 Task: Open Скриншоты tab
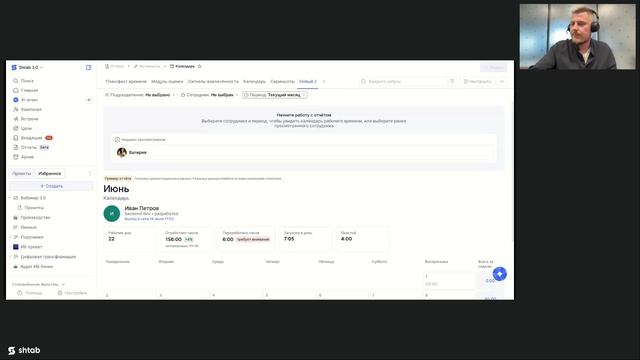[x=282, y=82]
